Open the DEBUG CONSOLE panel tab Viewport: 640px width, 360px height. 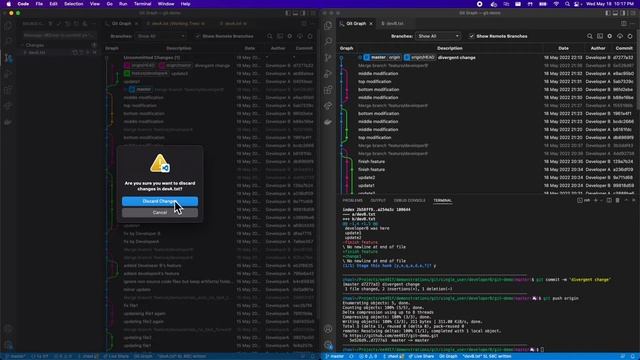[x=409, y=200]
